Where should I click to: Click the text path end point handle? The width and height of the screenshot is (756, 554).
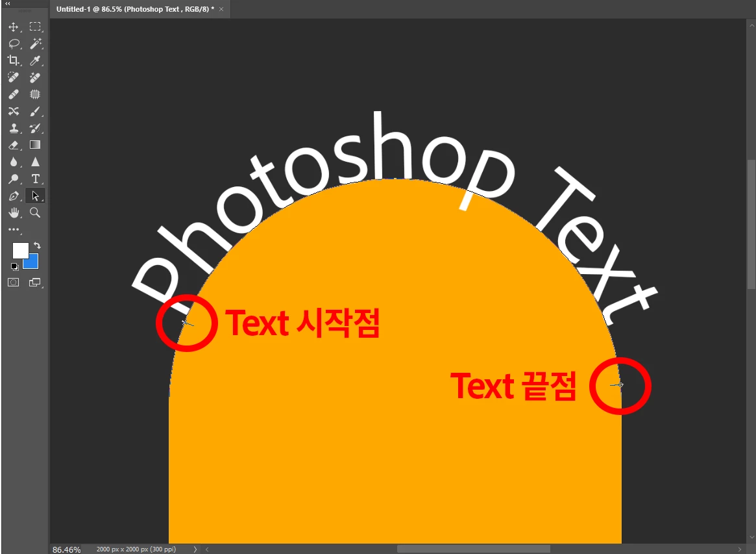620,384
